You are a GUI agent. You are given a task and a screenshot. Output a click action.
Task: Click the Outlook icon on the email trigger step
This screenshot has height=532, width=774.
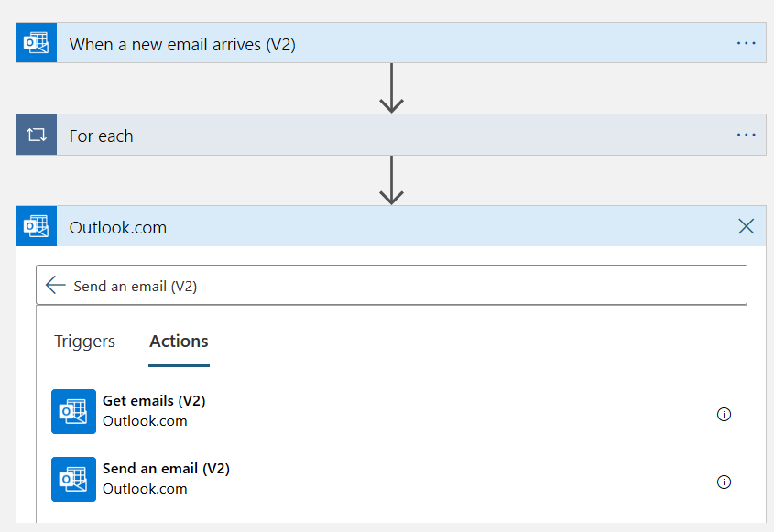click(x=37, y=44)
